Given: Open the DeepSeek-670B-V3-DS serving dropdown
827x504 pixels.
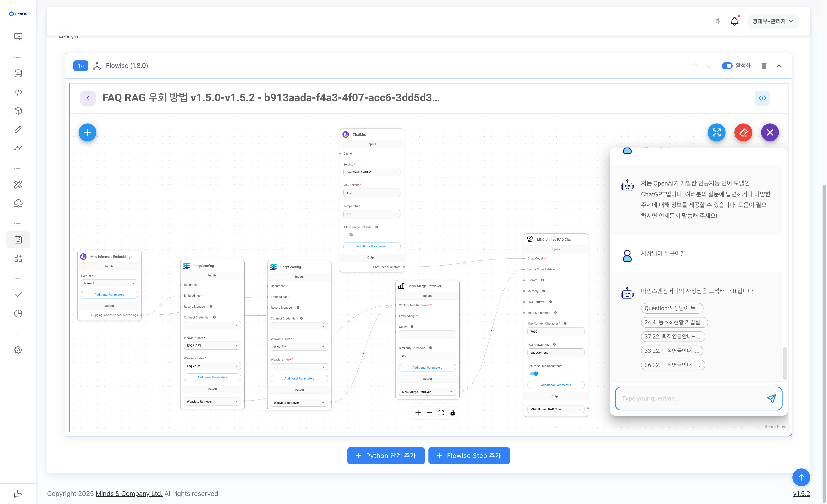Looking at the screenshot, I should click(371, 172).
